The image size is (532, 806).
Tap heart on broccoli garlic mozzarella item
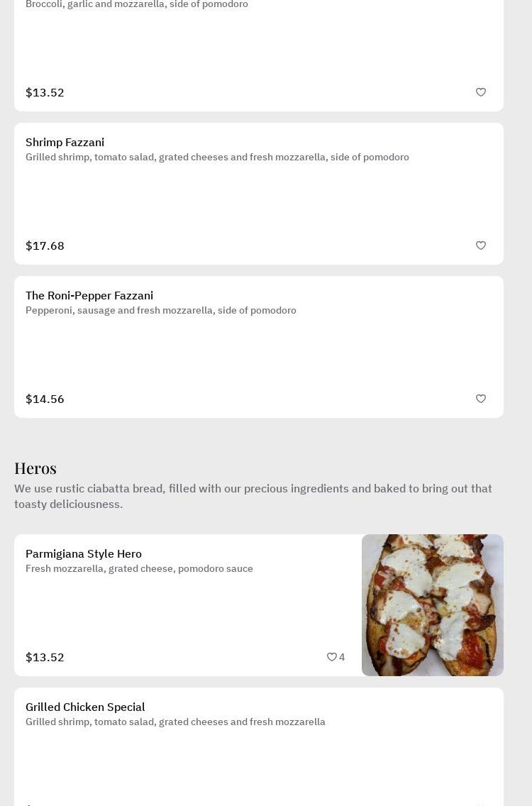[481, 92]
